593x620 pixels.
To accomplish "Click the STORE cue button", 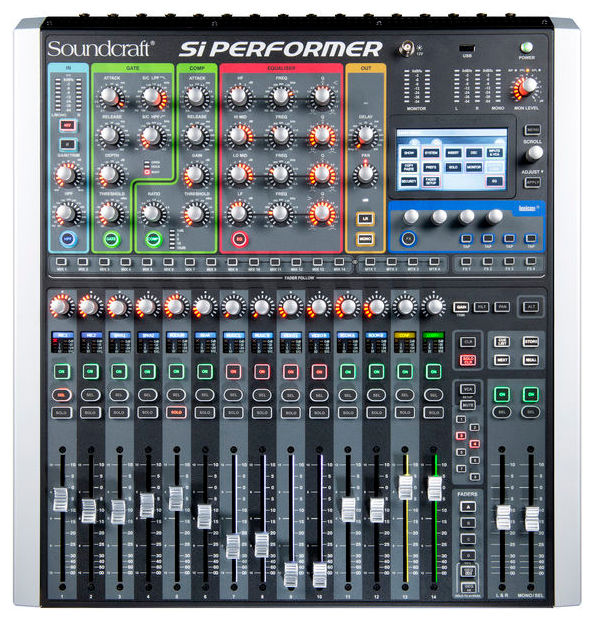I will point(531,342).
